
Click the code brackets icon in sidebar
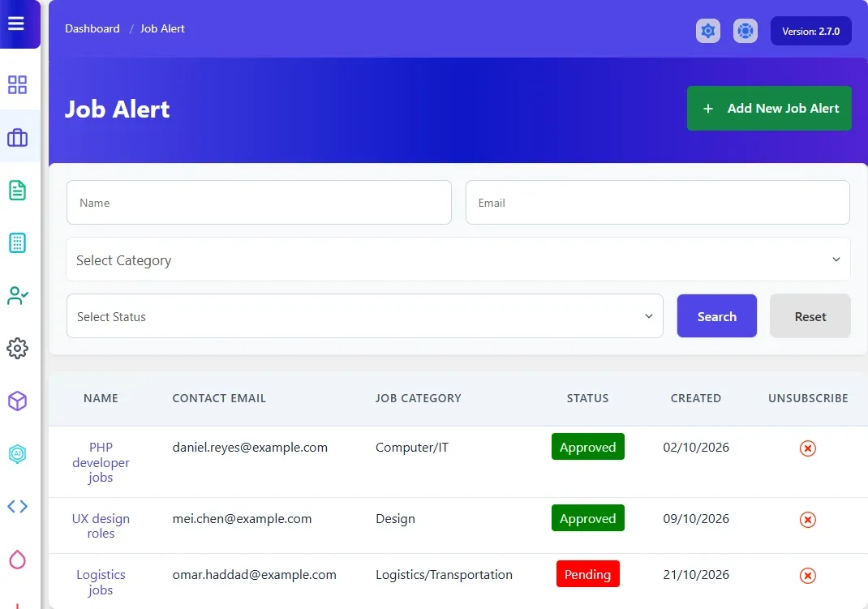[17, 506]
